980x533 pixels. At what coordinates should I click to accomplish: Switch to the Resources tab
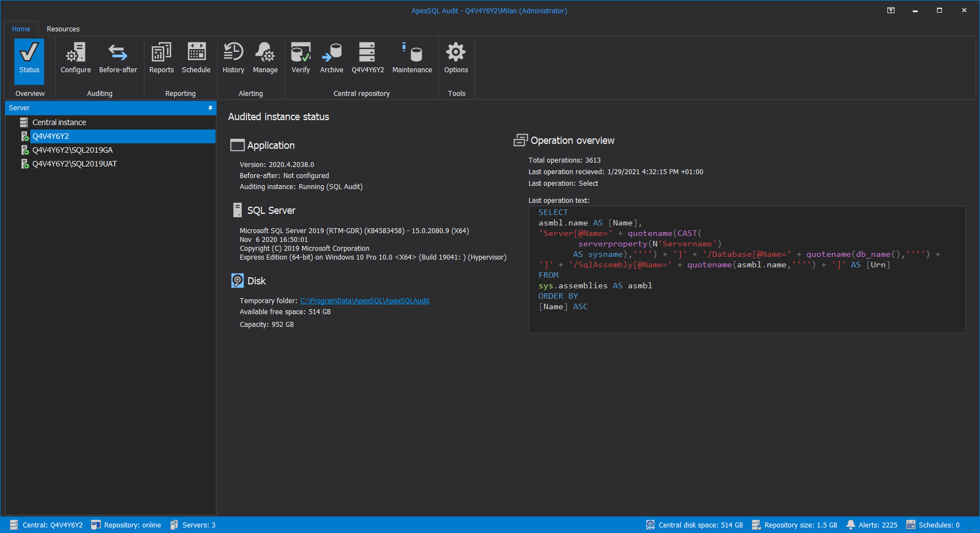(63, 29)
